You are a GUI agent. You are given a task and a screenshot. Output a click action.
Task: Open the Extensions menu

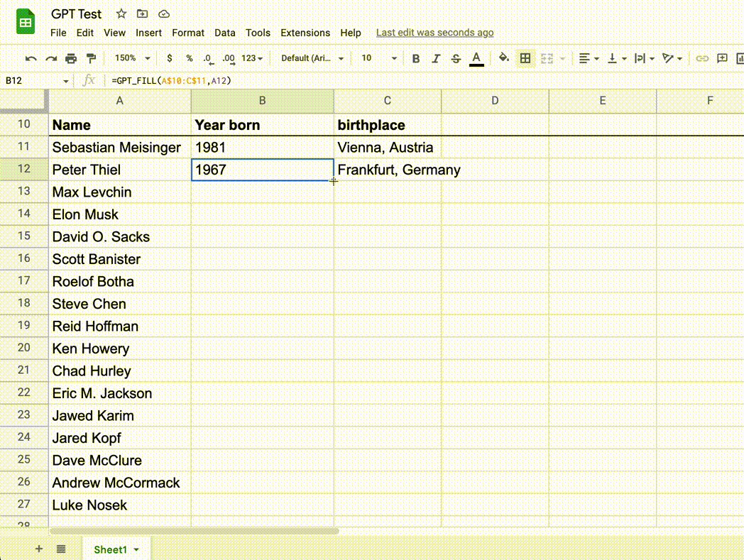305,33
